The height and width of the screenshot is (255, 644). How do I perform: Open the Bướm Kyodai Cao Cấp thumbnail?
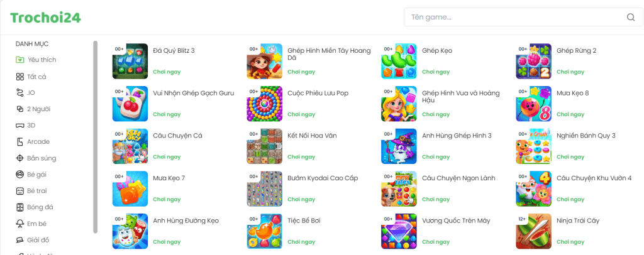coord(265,189)
